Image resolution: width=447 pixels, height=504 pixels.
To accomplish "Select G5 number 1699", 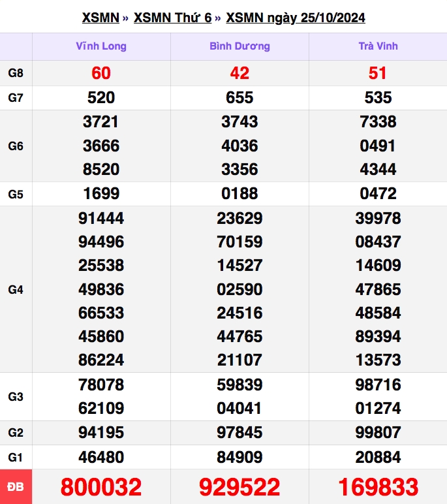I will 101,193.
